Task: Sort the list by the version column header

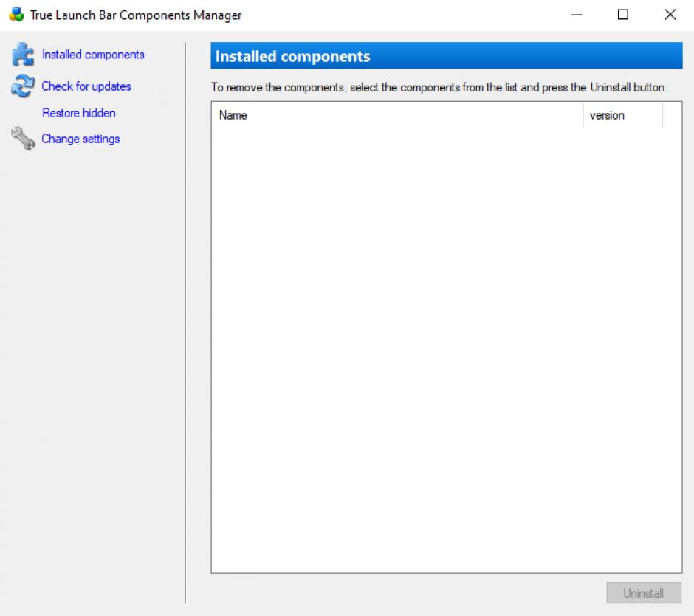Action: coord(622,115)
